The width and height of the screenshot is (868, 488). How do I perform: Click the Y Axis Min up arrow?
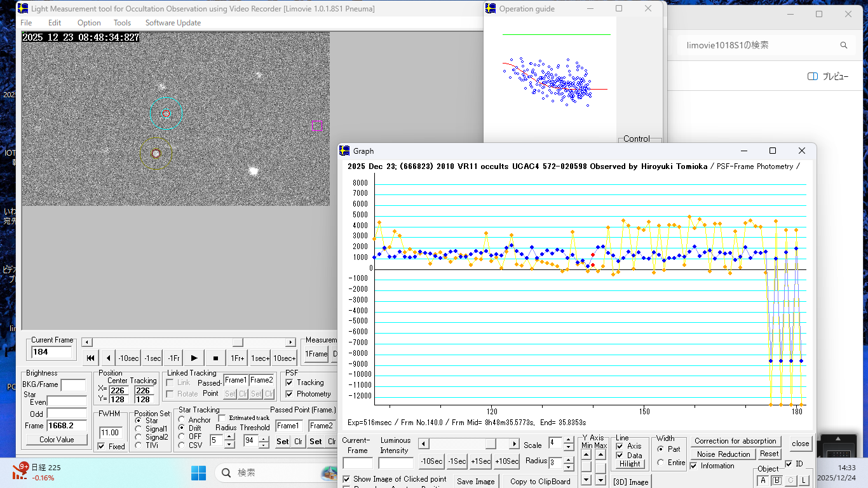(585, 454)
